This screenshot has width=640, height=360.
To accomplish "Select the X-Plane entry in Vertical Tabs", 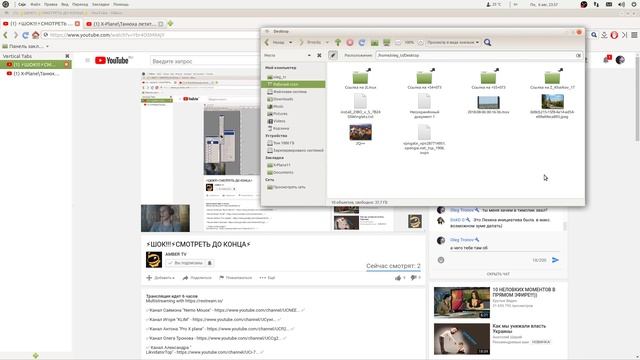I will point(36,73).
